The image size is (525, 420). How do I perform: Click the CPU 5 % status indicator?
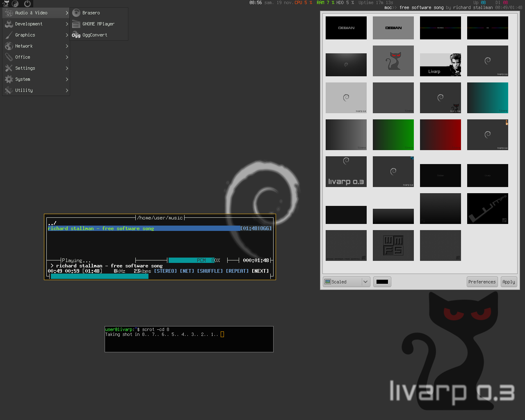(x=304, y=2)
